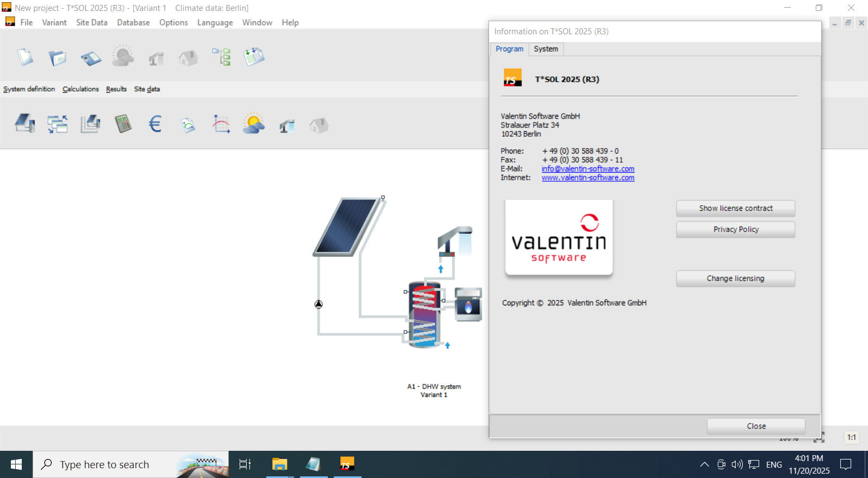Viewport: 868px width, 478px height.
Task: Switch to the System tab
Action: (x=546, y=49)
